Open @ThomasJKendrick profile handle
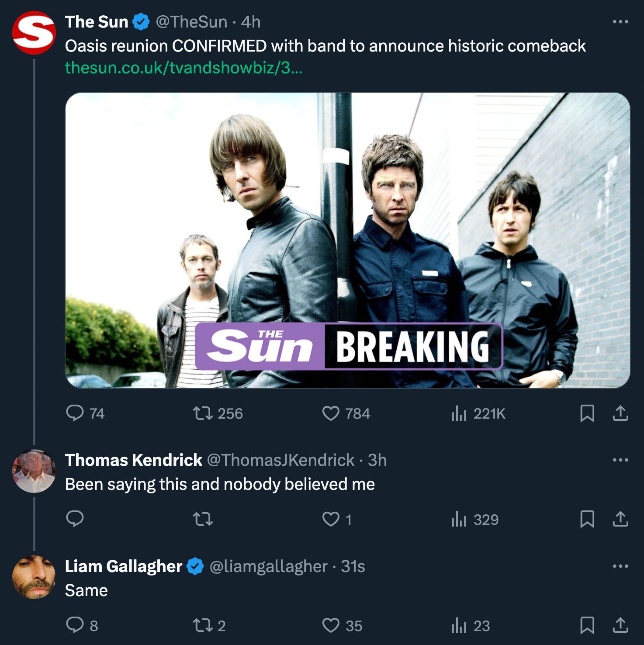The width and height of the screenshot is (644, 645). [280, 460]
